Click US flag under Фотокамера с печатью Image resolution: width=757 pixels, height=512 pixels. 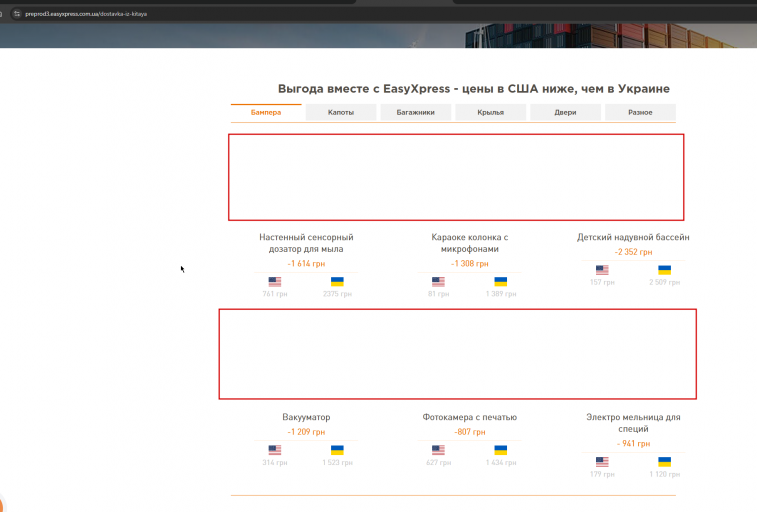(x=438, y=450)
